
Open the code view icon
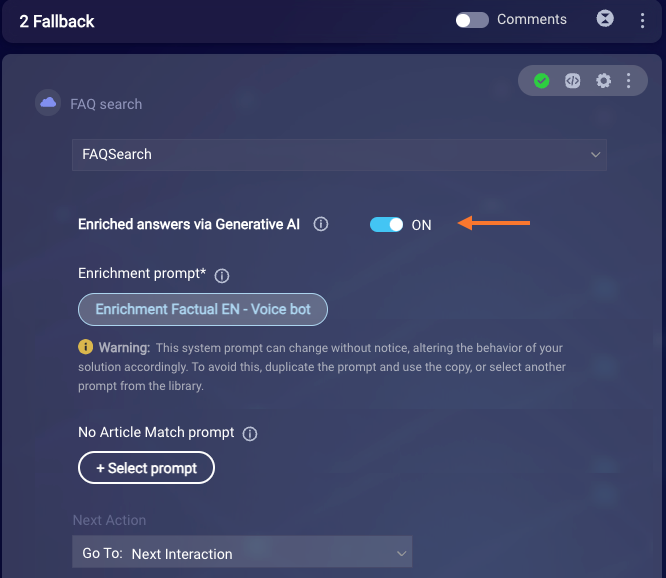pyautogui.click(x=572, y=81)
